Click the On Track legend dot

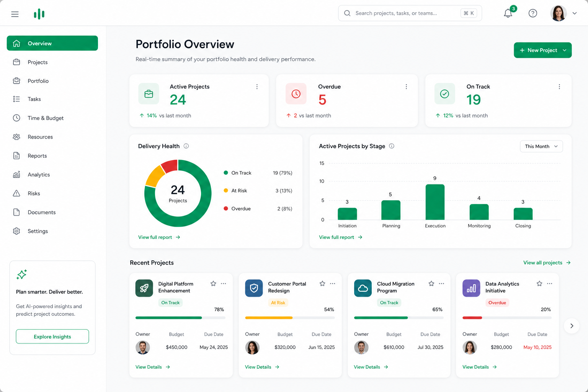coord(226,173)
